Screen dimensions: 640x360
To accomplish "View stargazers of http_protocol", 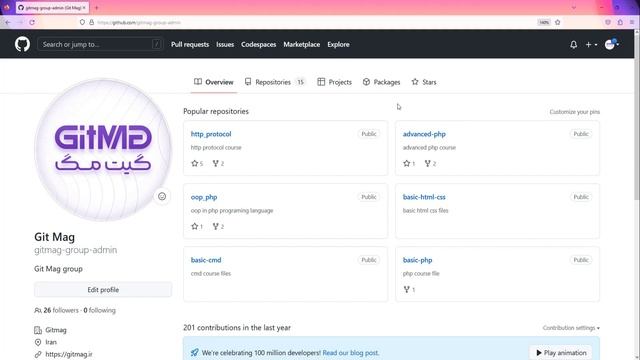I will click(197, 163).
